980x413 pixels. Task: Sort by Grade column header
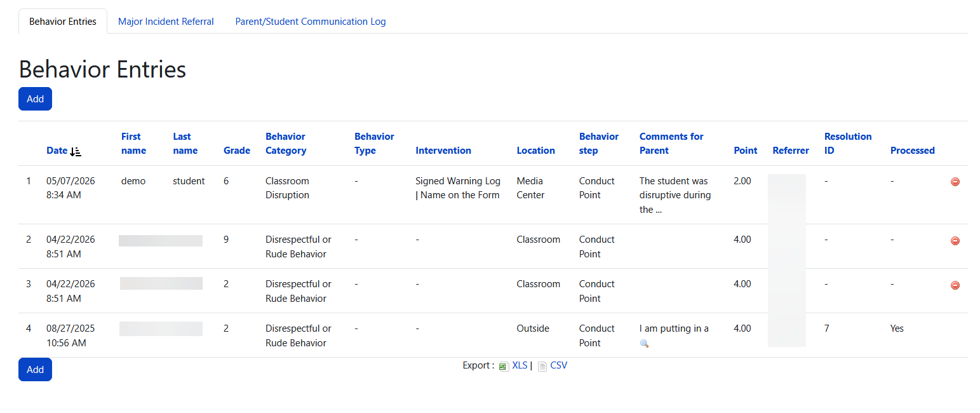click(x=237, y=151)
